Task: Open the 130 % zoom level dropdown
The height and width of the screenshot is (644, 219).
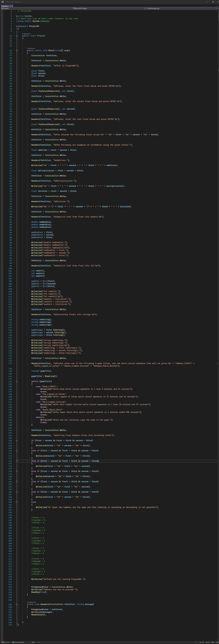Action: [4, 642]
